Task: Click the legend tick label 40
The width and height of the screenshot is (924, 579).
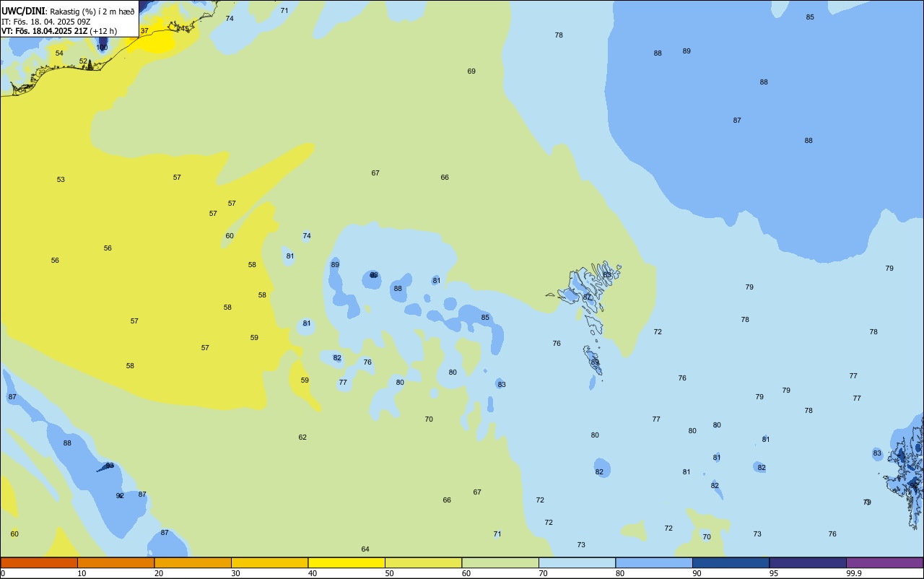Action: coord(313,573)
